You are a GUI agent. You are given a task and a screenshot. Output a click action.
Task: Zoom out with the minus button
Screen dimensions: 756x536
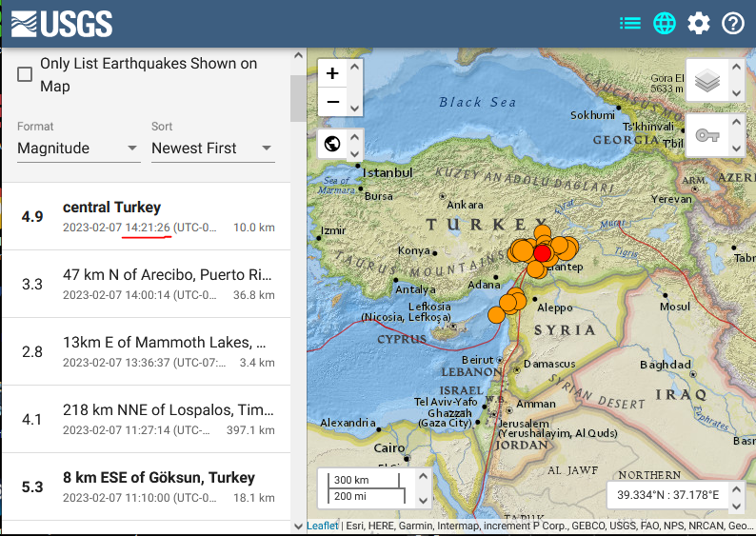point(332,102)
